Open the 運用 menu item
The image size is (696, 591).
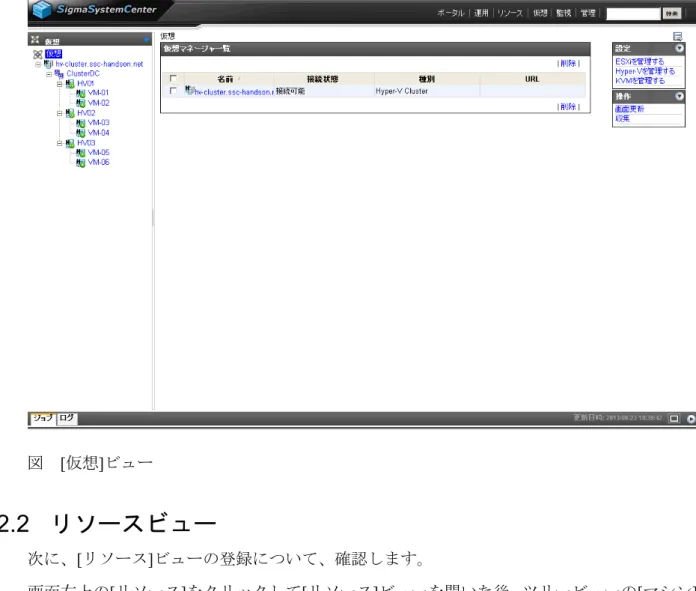click(481, 13)
